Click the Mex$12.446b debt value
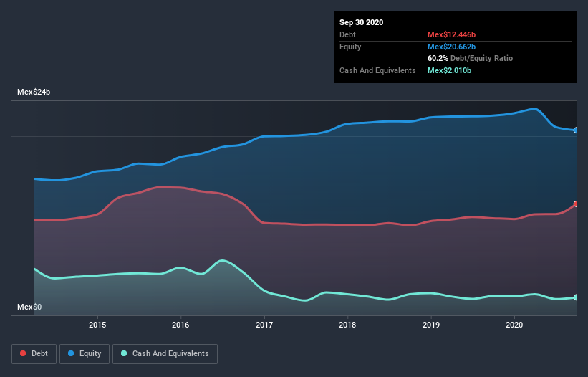 tap(451, 34)
